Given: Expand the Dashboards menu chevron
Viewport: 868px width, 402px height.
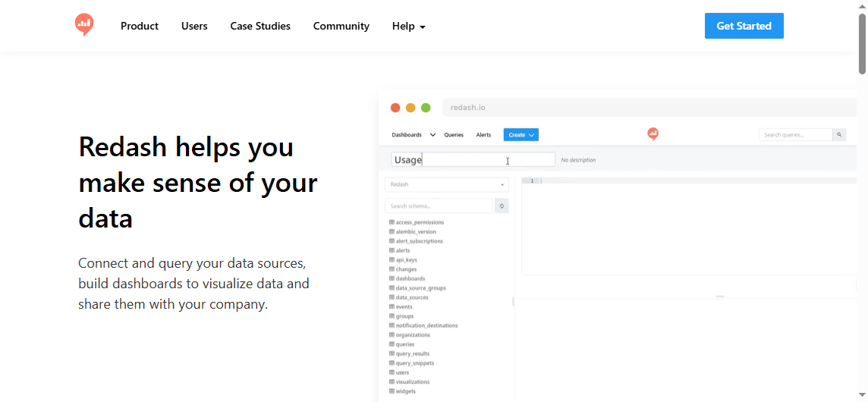Looking at the screenshot, I should click(x=432, y=135).
